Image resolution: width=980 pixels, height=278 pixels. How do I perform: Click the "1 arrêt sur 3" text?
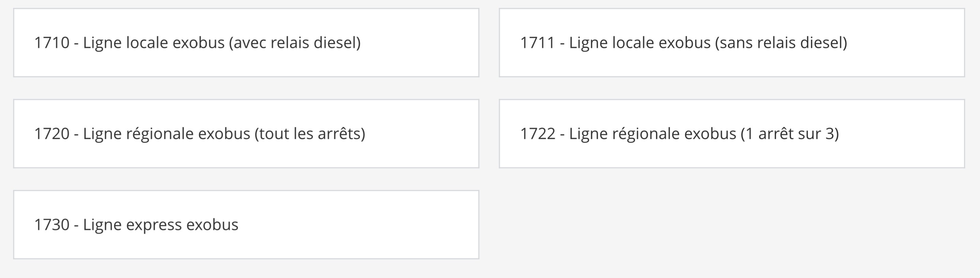tap(790, 134)
